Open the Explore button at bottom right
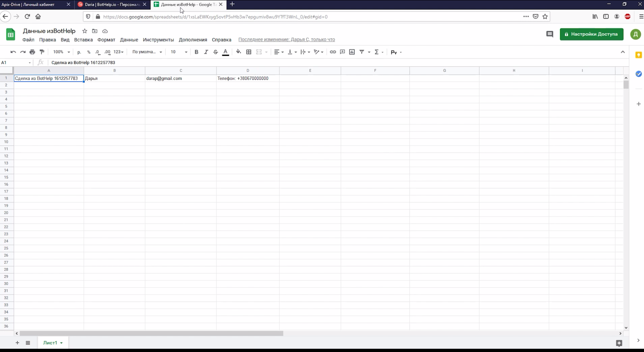The image size is (644, 352). coord(619,343)
